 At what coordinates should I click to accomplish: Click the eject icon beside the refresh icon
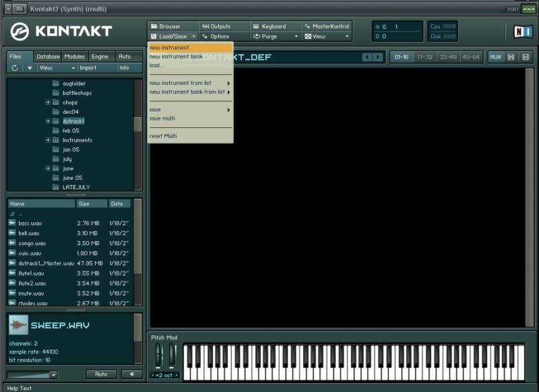click(30, 67)
